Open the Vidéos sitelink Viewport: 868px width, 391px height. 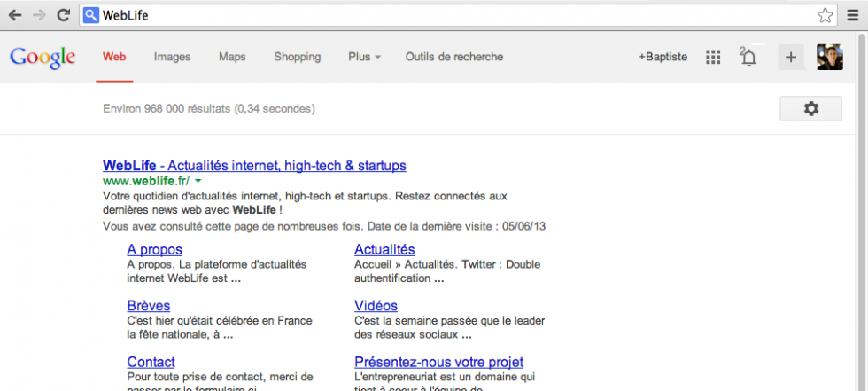click(x=376, y=306)
